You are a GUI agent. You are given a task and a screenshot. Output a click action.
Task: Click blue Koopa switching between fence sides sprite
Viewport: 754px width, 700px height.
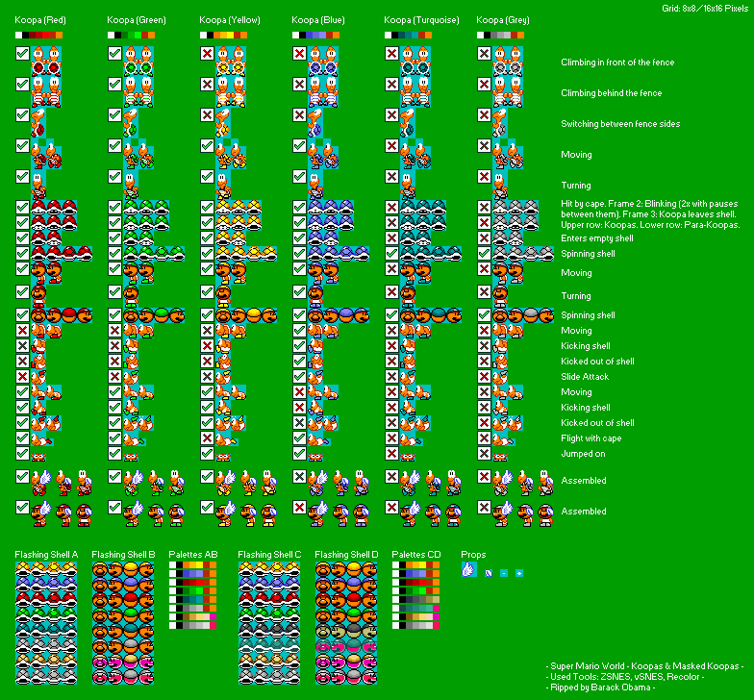tap(315, 123)
